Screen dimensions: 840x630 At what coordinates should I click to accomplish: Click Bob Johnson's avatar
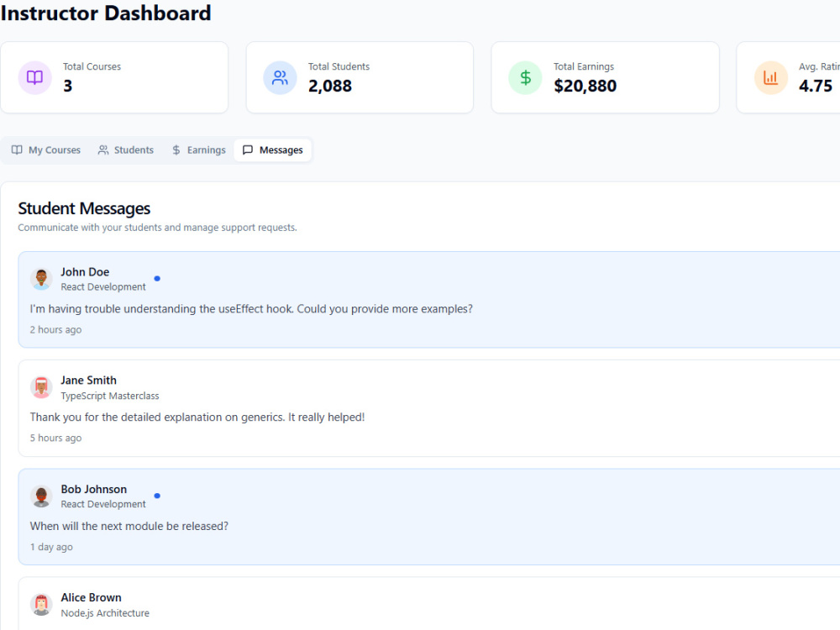pyautogui.click(x=41, y=496)
